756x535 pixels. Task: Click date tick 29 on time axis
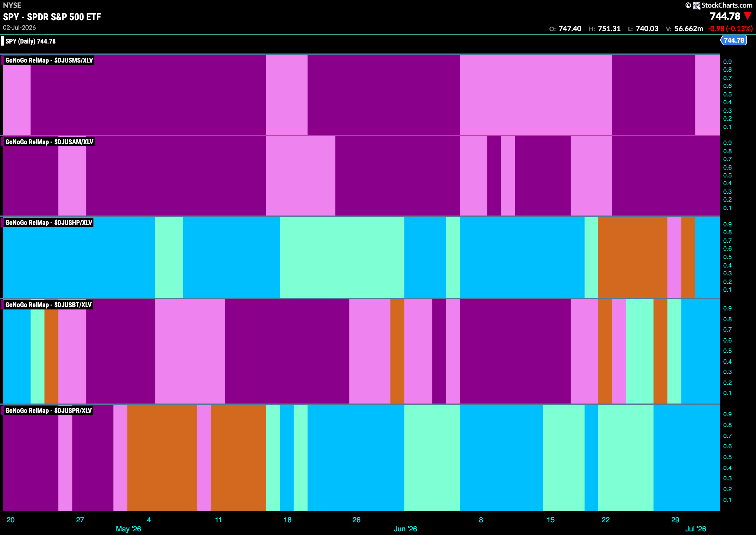click(x=675, y=520)
